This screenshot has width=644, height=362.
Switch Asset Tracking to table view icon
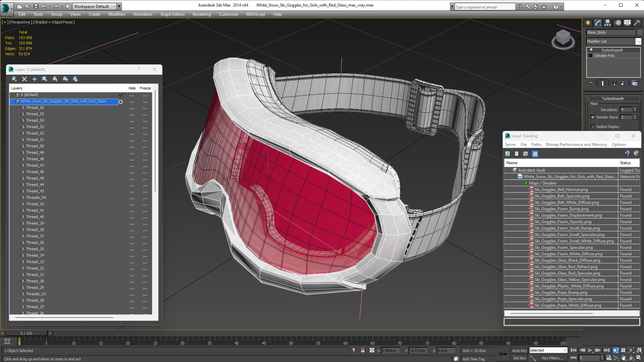coord(535,154)
